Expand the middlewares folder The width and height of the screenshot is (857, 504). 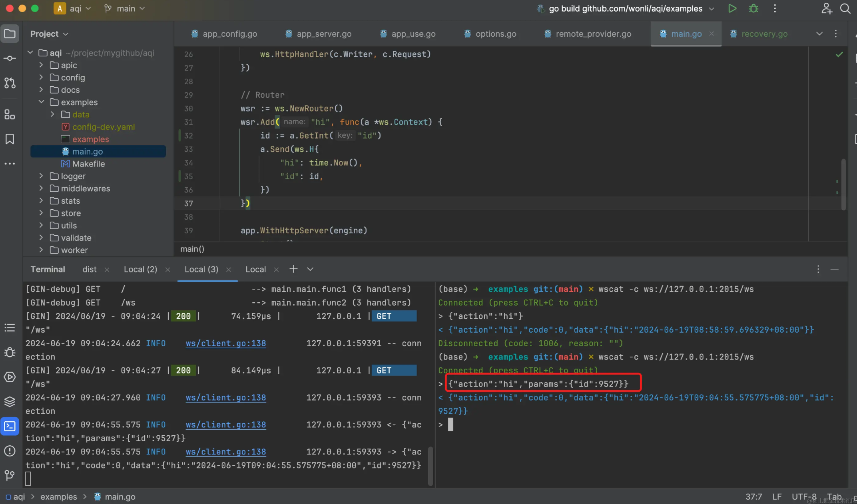tap(41, 188)
